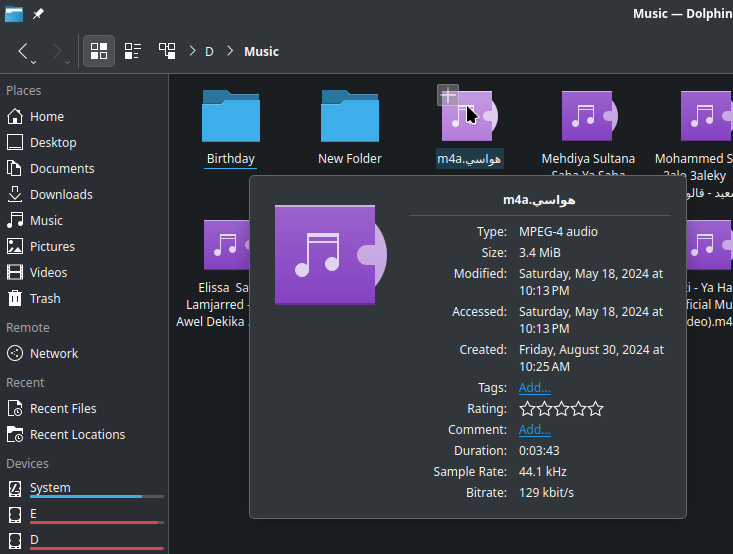This screenshot has height=554, width=733.
Task: Open the back history dropdown arrow
Action: tap(34, 62)
